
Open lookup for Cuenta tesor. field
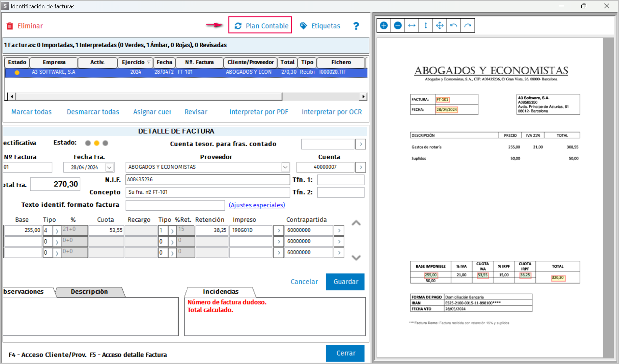pyautogui.click(x=361, y=144)
